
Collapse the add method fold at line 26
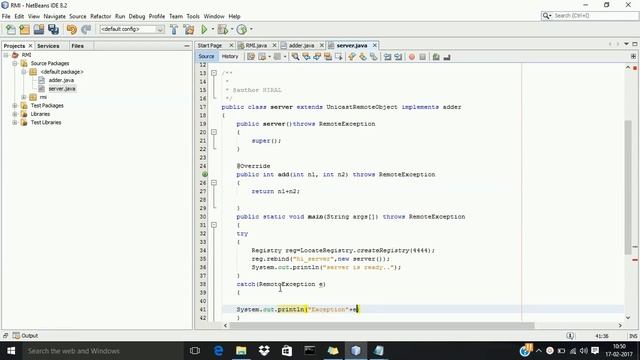214,183
